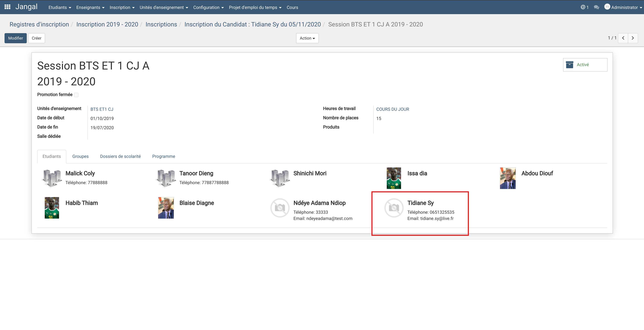This screenshot has height=330, width=644.
Task: Open the conversations chat bubble icon
Action: point(596,7)
